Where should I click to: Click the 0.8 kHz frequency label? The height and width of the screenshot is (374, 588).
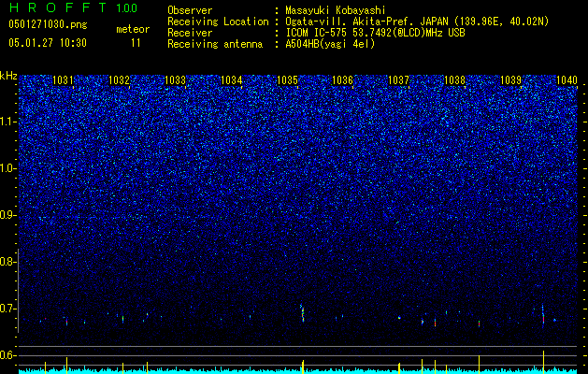click(7, 262)
